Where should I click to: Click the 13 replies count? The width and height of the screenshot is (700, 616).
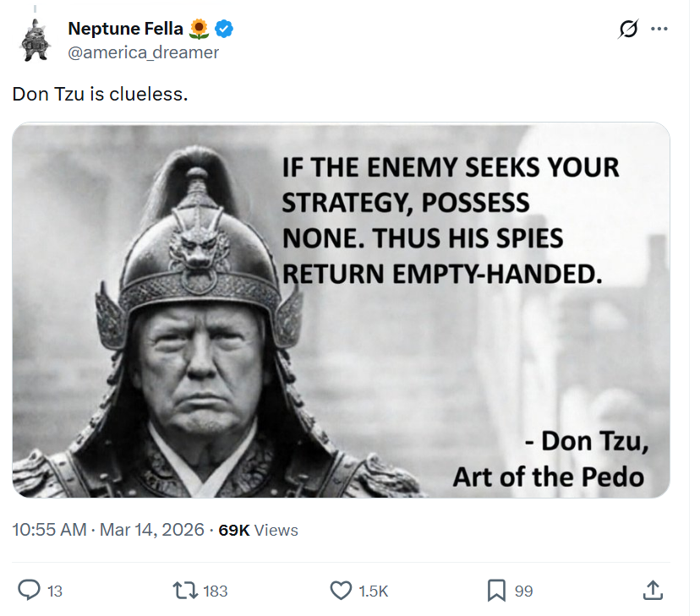coord(54,591)
